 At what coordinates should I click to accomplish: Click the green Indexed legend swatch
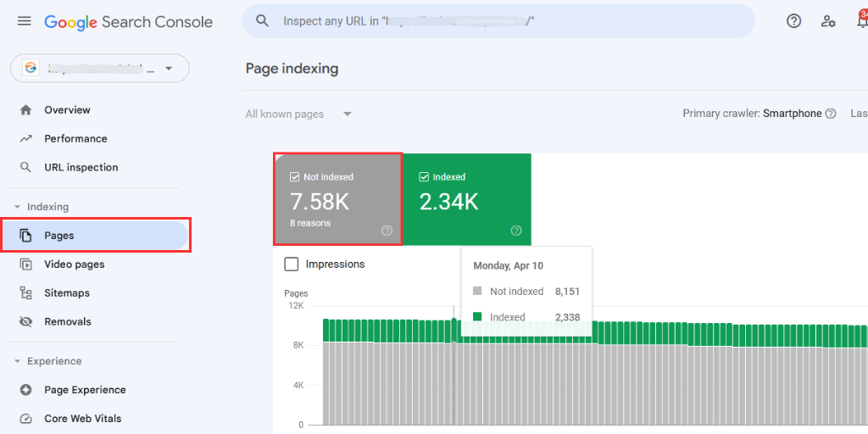coord(478,317)
